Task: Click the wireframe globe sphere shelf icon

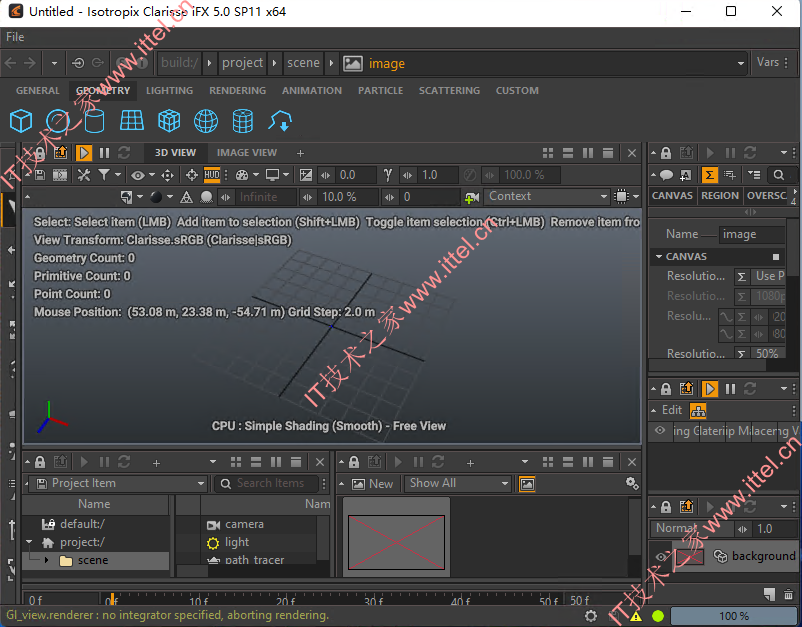Action: click(x=206, y=121)
